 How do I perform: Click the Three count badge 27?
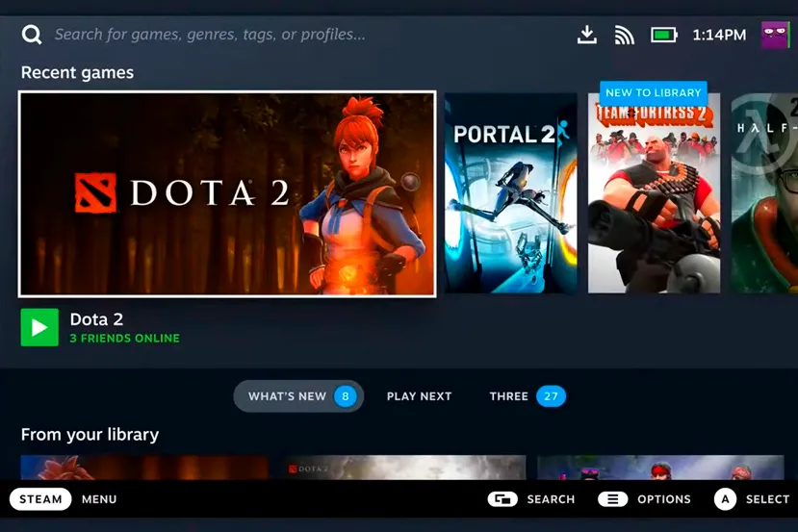click(551, 396)
